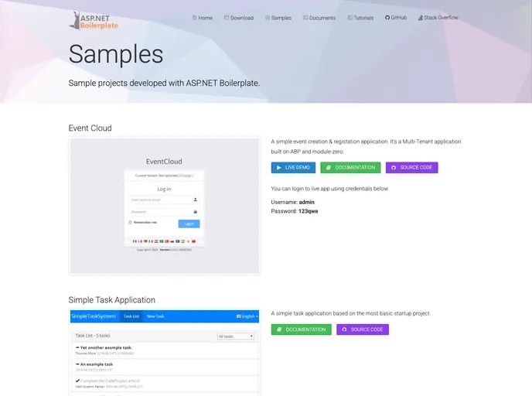Select the New Task tab in screenshot
532x396 pixels.
click(x=155, y=316)
